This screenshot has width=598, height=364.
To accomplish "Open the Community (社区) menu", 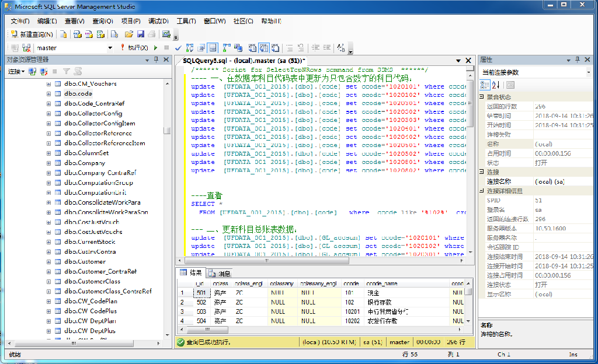I will tap(244, 21).
